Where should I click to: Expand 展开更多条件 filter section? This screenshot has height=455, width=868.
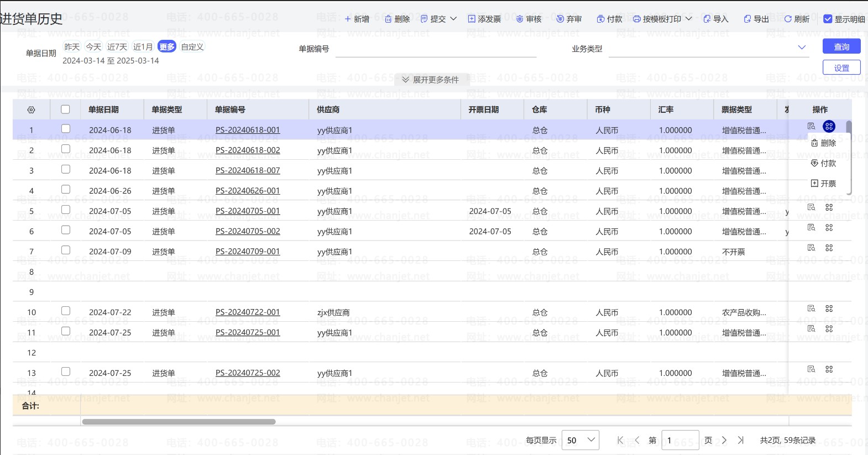coord(431,80)
